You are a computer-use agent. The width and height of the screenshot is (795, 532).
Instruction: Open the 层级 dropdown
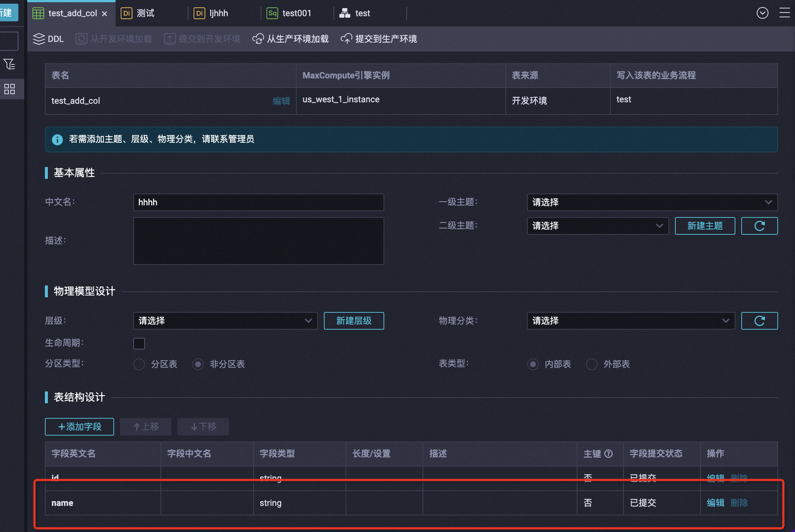coord(225,321)
